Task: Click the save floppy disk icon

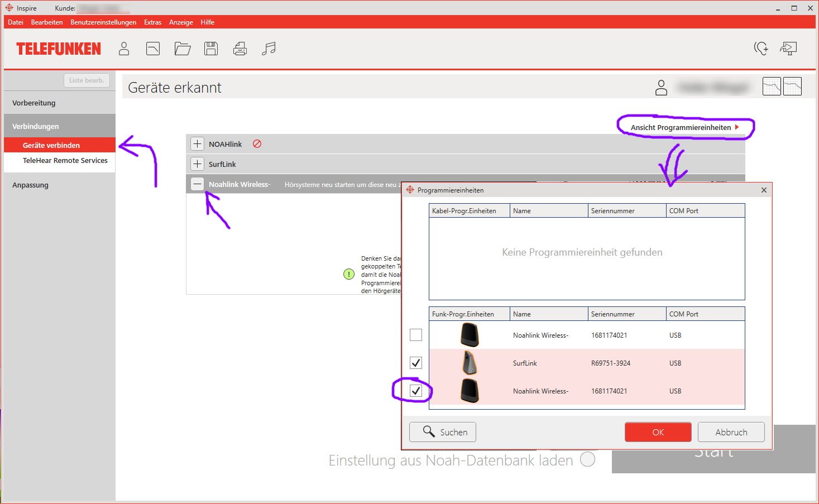Action: 211,49
